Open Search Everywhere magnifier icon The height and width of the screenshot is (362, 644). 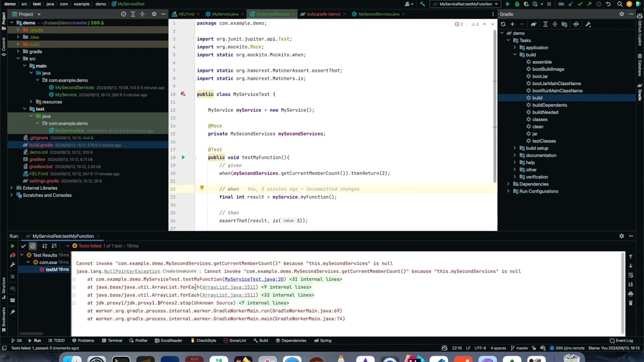click(x=620, y=4)
